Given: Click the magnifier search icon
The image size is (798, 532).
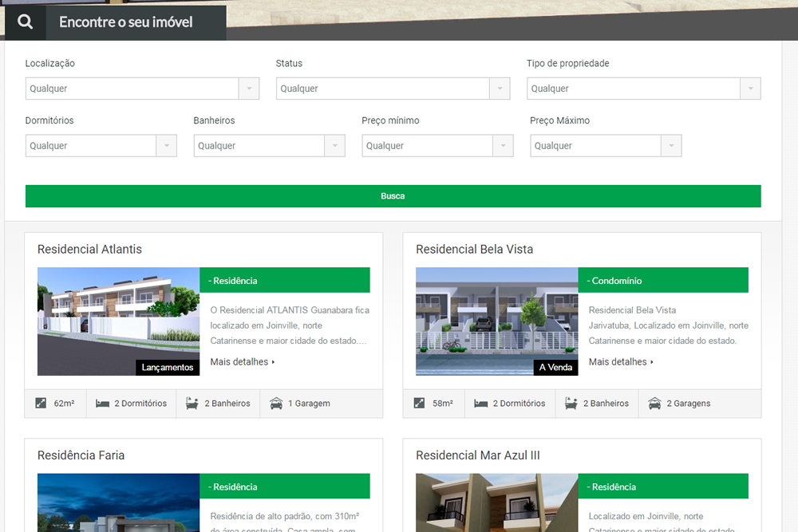Looking at the screenshot, I should pyautogui.click(x=25, y=22).
